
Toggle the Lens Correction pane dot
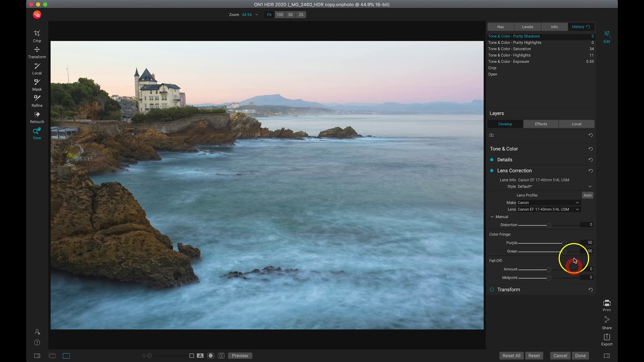coord(492,171)
